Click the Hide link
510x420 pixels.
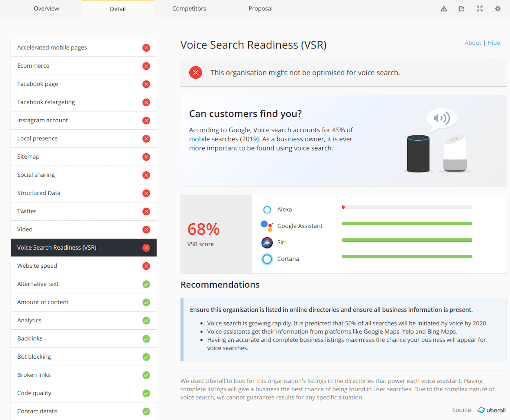click(494, 43)
